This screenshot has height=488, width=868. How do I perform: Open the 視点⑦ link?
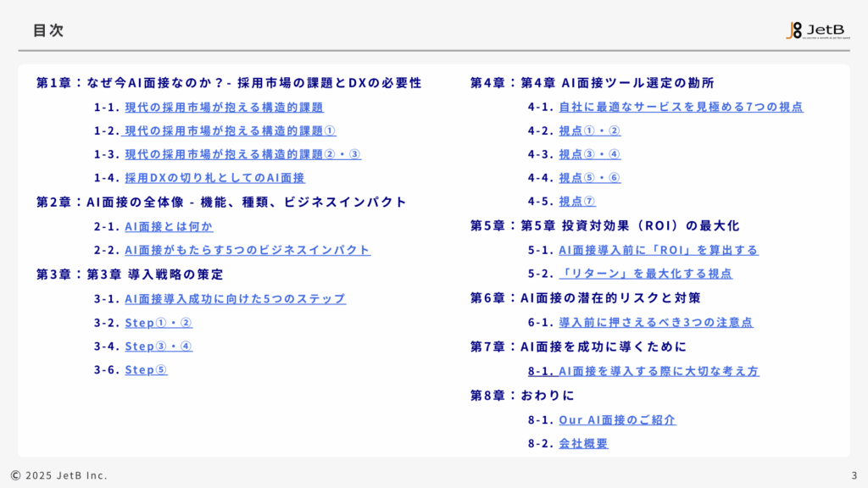[x=577, y=202]
